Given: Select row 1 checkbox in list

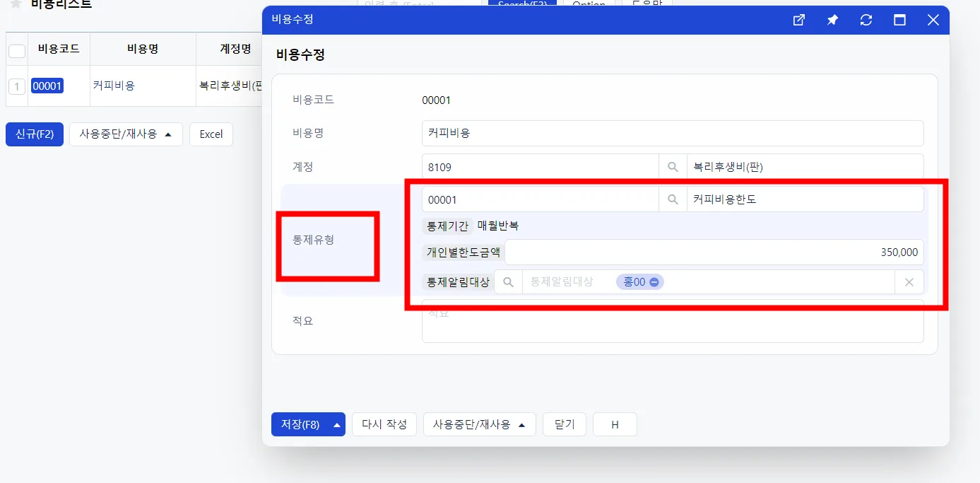Looking at the screenshot, I should click(x=17, y=86).
